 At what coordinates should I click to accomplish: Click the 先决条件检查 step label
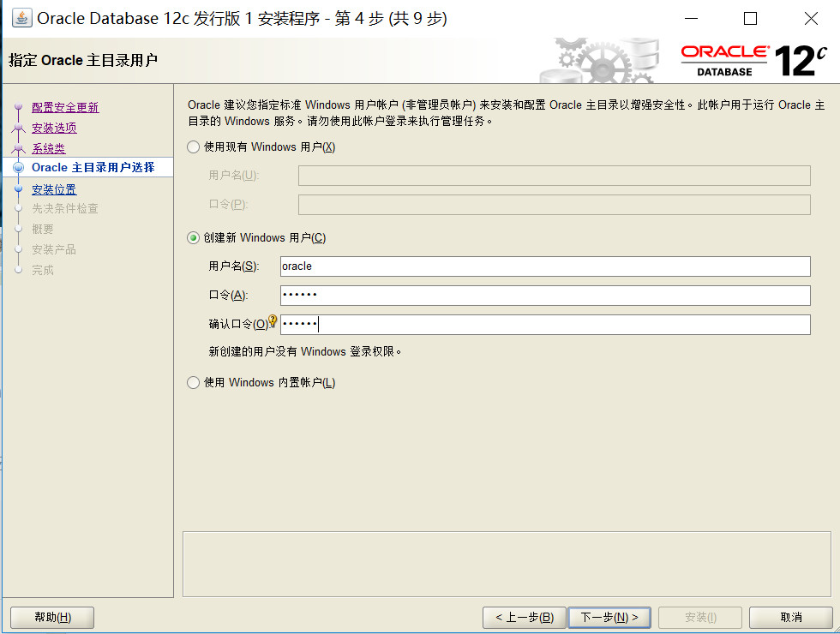coord(65,208)
